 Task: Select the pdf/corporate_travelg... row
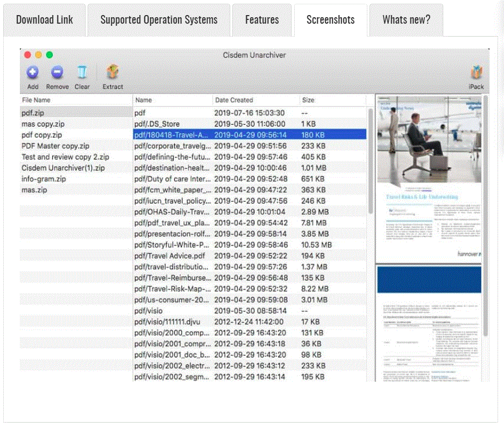click(x=250, y=146)
